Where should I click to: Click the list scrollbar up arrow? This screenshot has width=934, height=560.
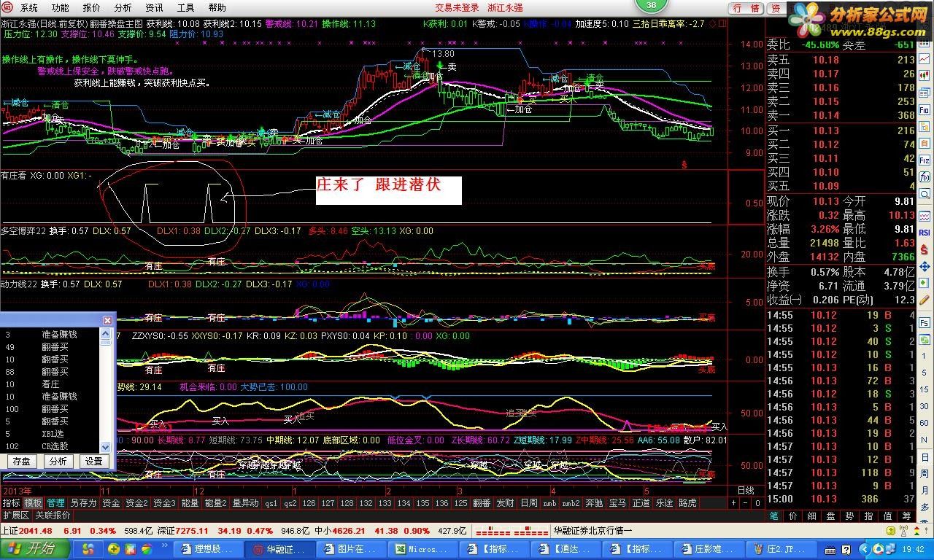click(105, 334)
